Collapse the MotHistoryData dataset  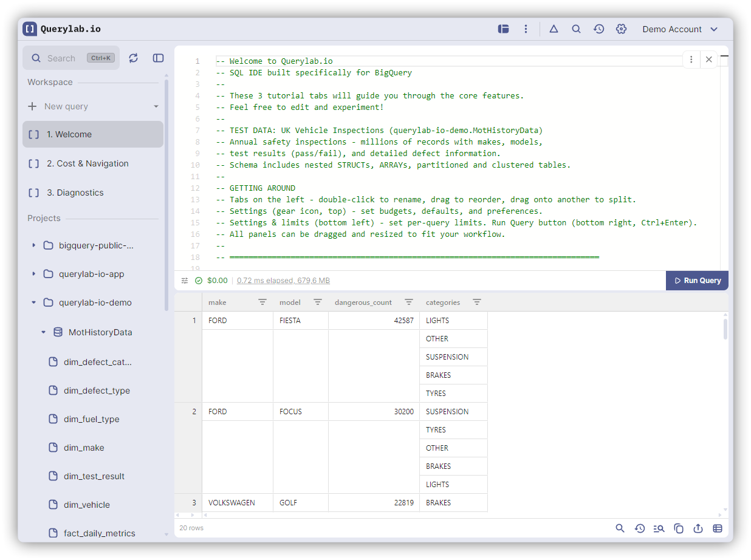click(x=43, y=332)
